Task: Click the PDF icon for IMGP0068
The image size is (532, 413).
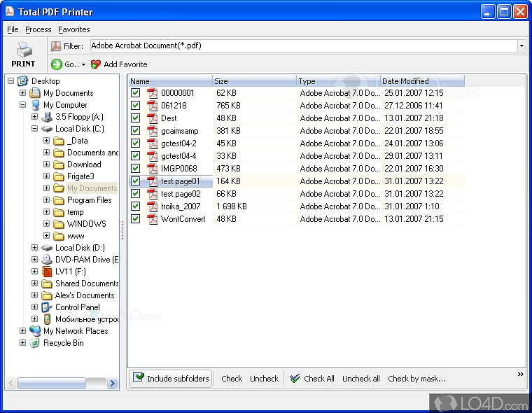Action: (153, 168)
